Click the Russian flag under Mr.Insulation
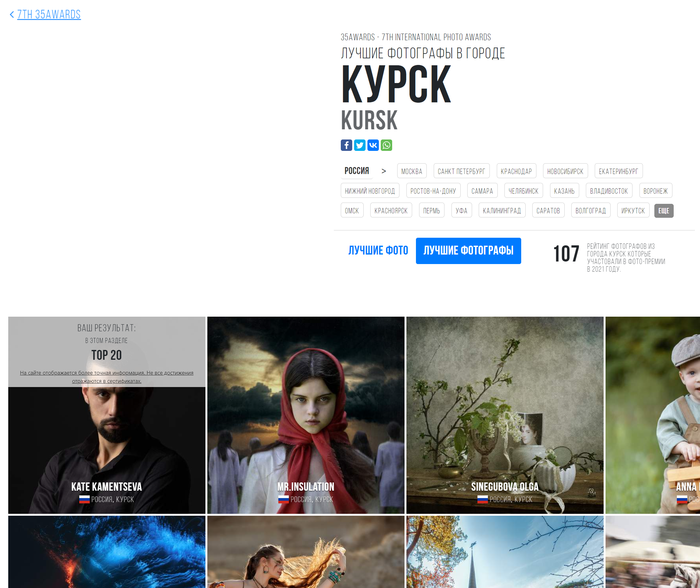The image size is (700, 588). 284,499
